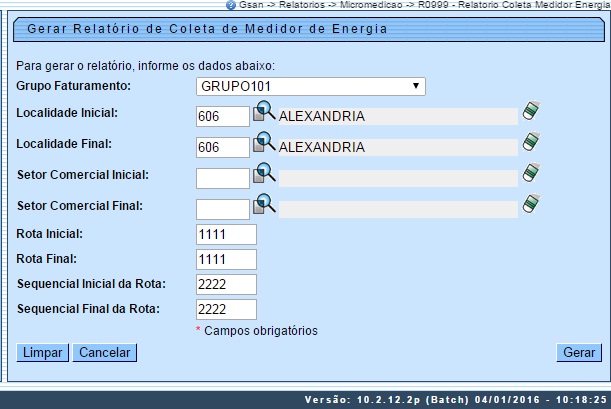The height and width of the screenshot is (409, 611).
Task: Clear Localidade Final with eraser icon
Action: (x=531, y=143)
